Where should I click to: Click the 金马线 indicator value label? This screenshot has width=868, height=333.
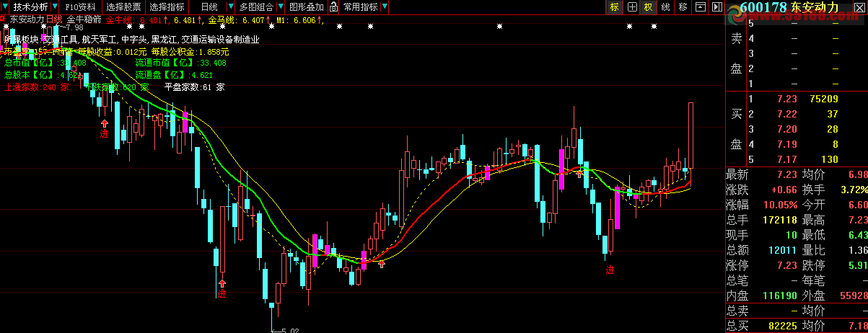coord(238,20)
